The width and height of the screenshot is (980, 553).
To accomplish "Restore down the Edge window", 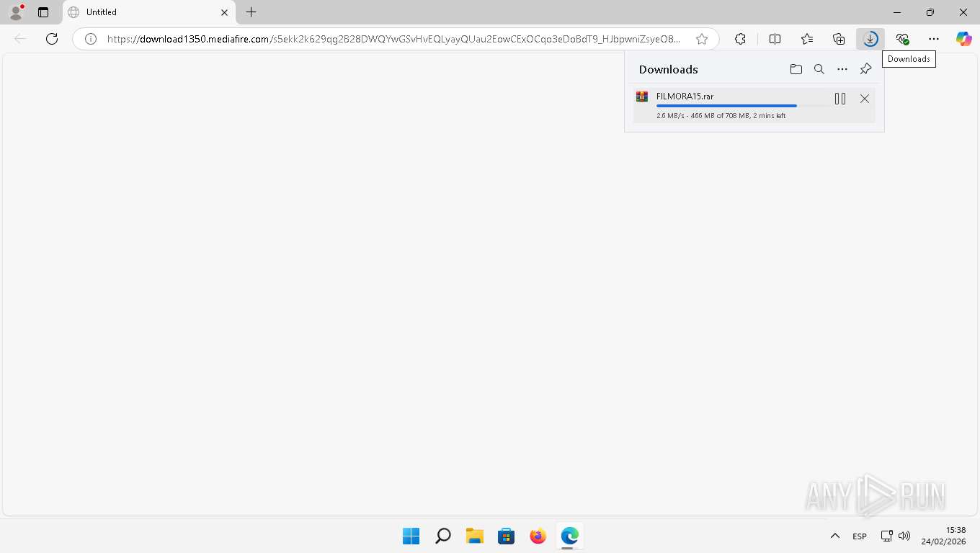I will [930, 12].
